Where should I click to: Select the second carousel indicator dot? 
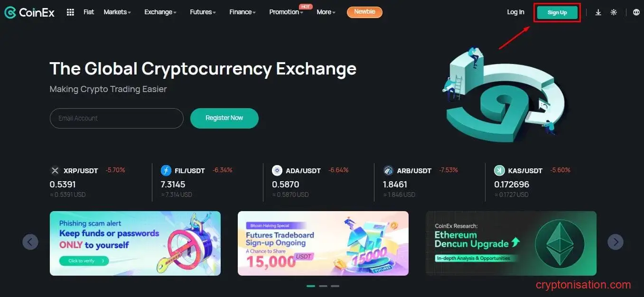click(x=323, y=286)
